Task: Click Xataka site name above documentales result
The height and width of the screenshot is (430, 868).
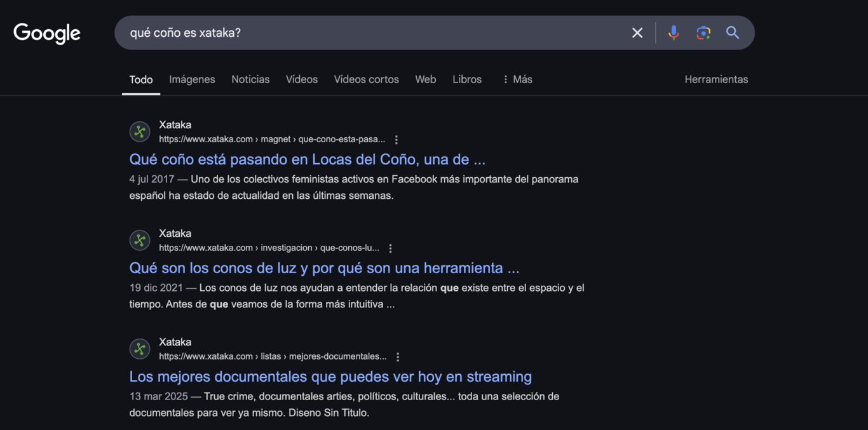Action: (175, 342)
